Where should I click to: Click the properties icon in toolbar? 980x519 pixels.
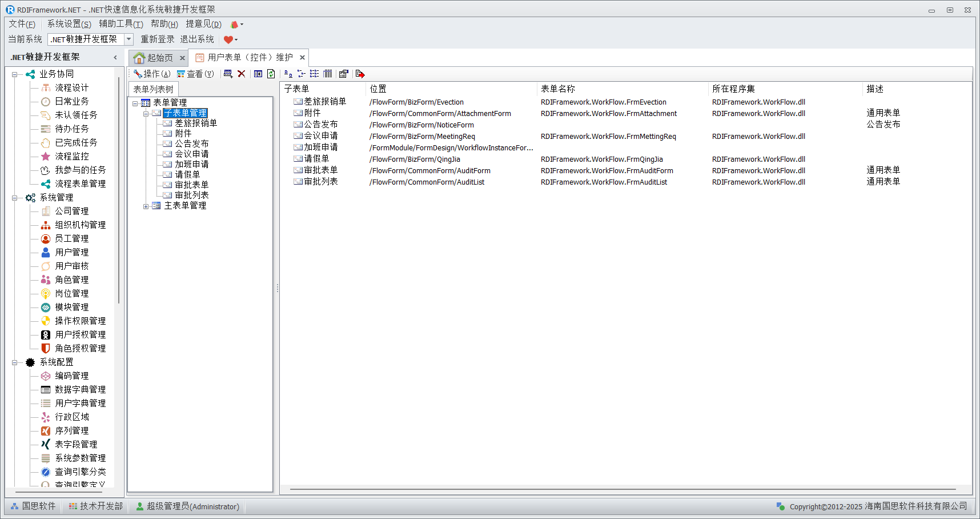tap(343, 74)
